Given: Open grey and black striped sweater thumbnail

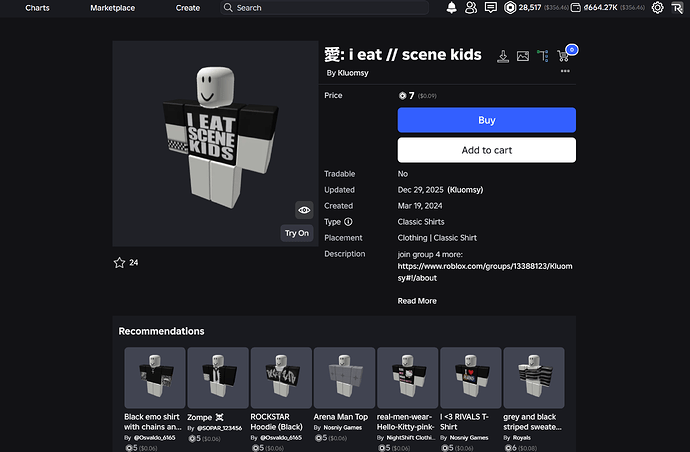Looking at the screenshot, I should [534, 378].
